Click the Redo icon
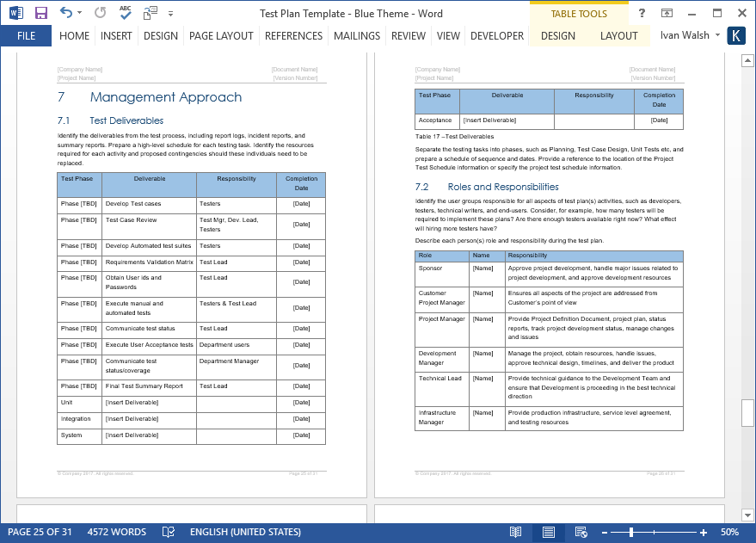The image size is (756, 543). point(100,13)
